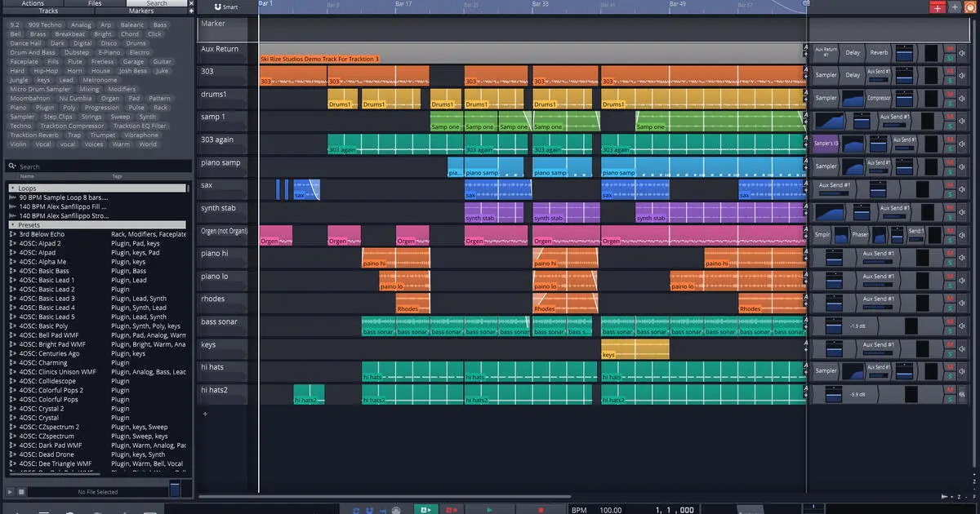Open Sampler plugin on 303 track
The height and width of the screenshot is (514, 980).
(x=826, y=75)
